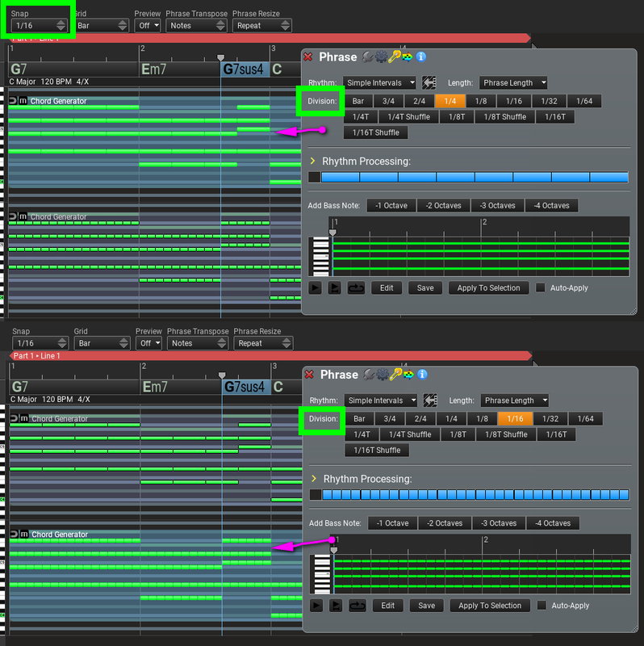The image size is (644, 646).
Task: Enable Auto-Apply checkbox in lower Phrase panel
Action: tap(542, 605)
